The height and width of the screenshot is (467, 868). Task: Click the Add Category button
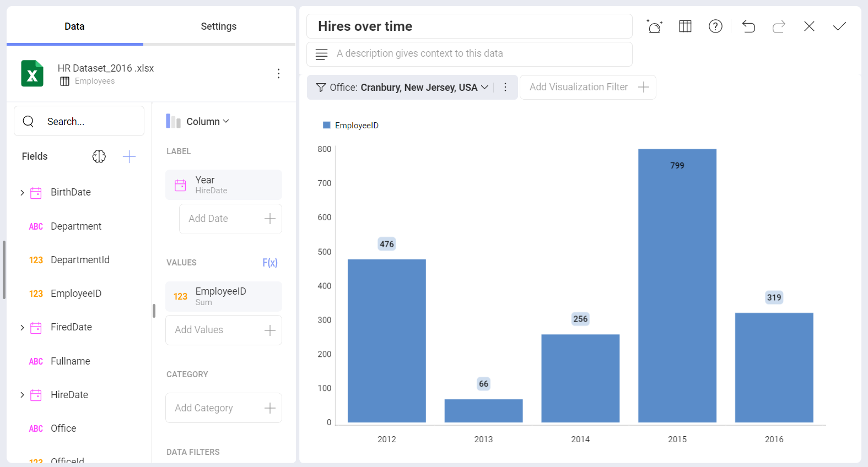tap(224, 408)
